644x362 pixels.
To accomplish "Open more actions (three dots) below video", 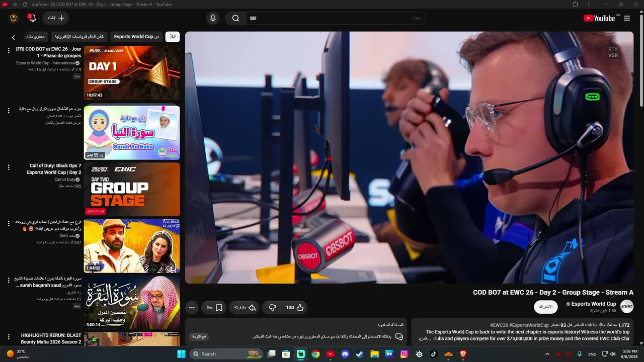I will [192, 308].
